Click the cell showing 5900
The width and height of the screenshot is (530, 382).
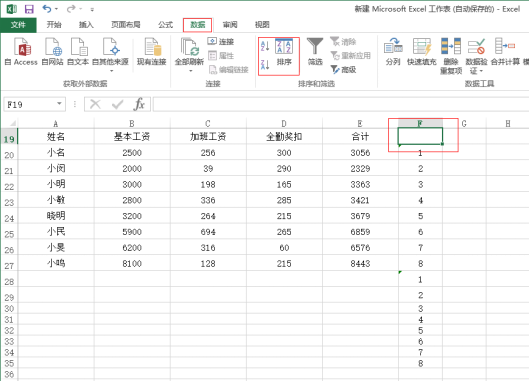click(x=132, y=232)
